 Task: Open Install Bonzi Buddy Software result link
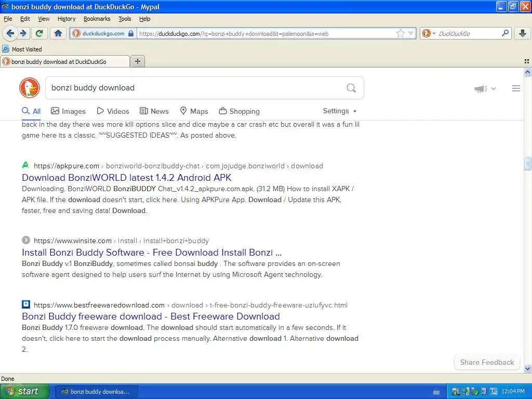[x=152, y=252]
